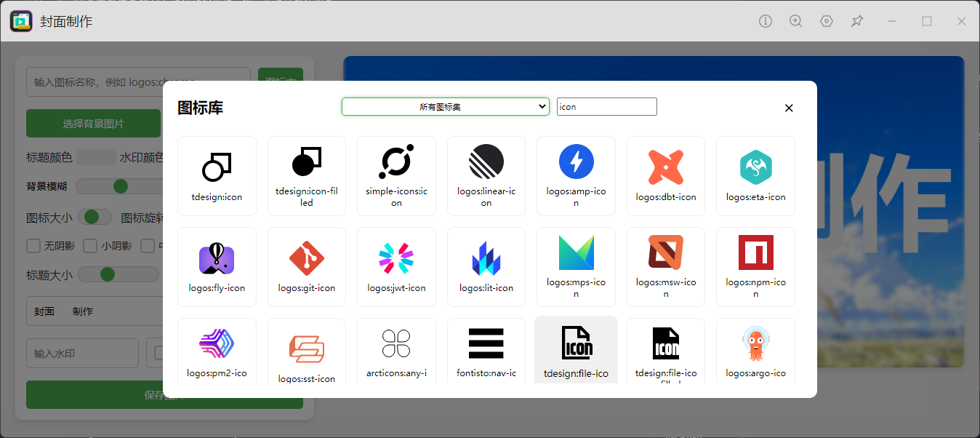Viewport: 980px width, 438px height.
Task: Choose the logos:npm-icon card
Action: click(x=756, y=266)
